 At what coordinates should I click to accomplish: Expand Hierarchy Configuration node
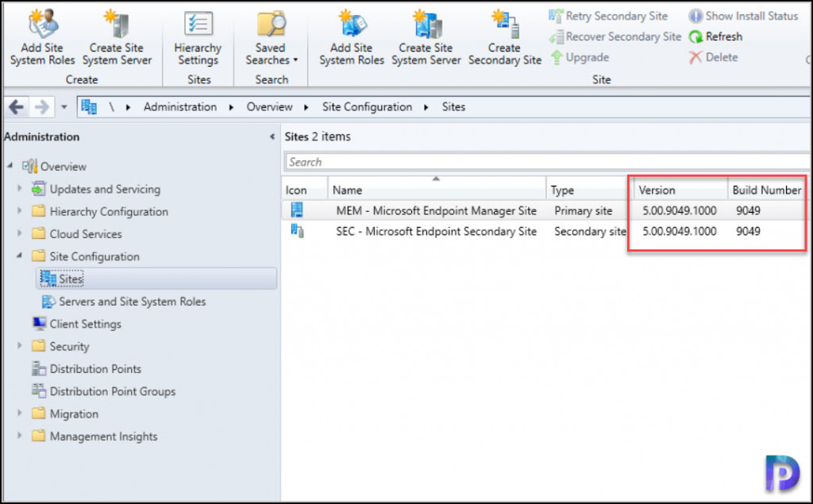click(20, 210)
